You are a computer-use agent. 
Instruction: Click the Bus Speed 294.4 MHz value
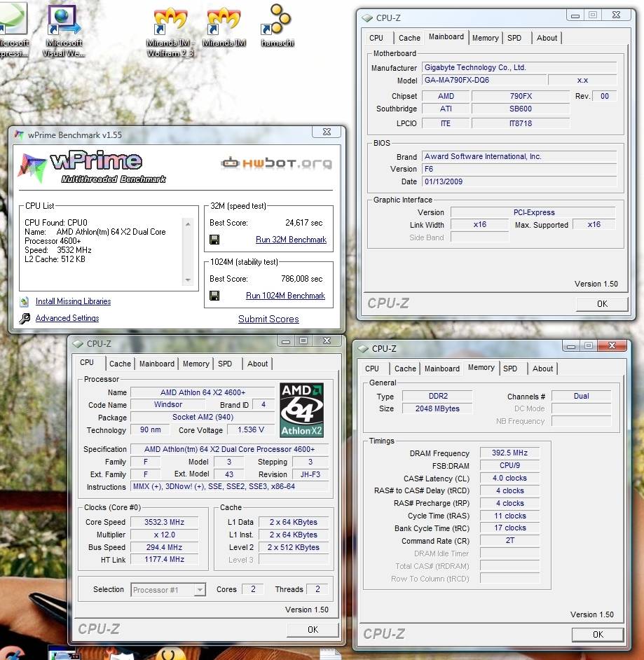(164, 547)
